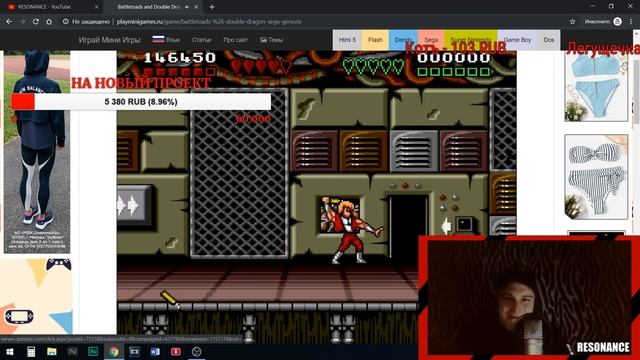This screenshot has height=360, width=640.
Task: Open the Про сайт menu item
Action: [236, 40]
